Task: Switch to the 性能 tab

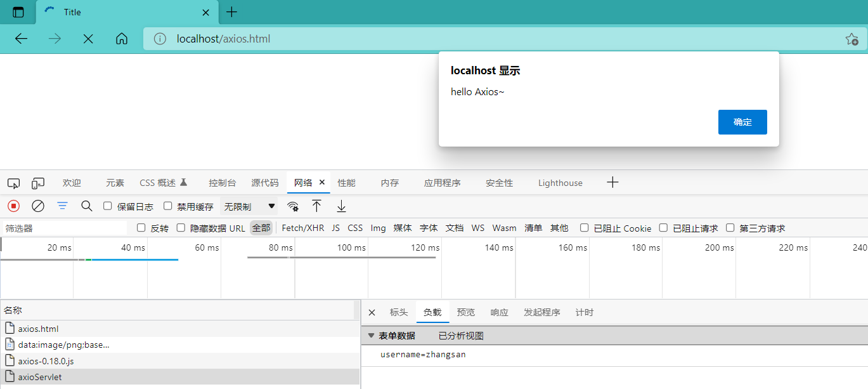Action: coord(346,183)
